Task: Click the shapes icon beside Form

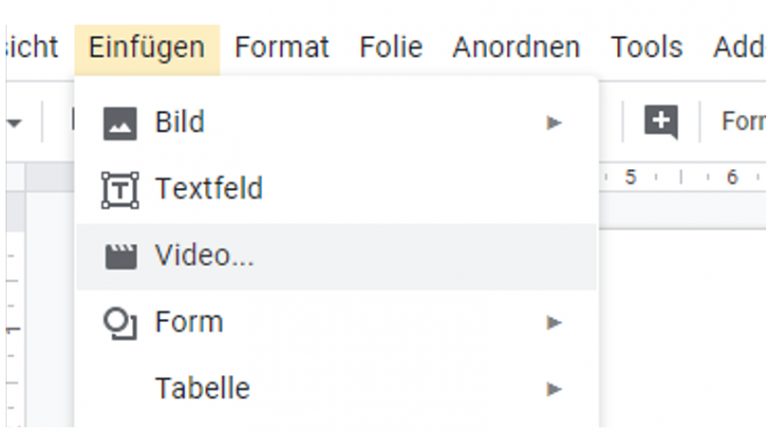Action: (120, 323)
